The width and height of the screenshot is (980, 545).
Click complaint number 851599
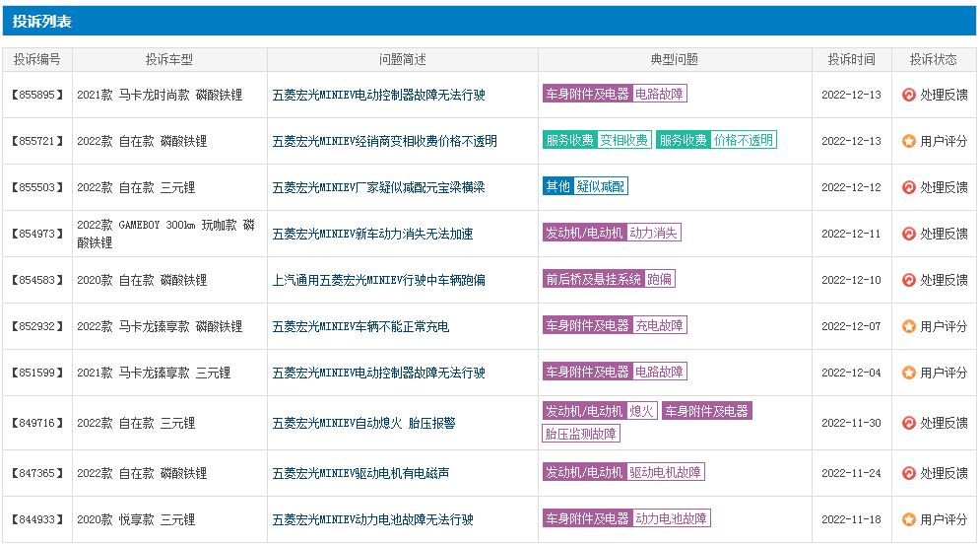pos(37,373)
